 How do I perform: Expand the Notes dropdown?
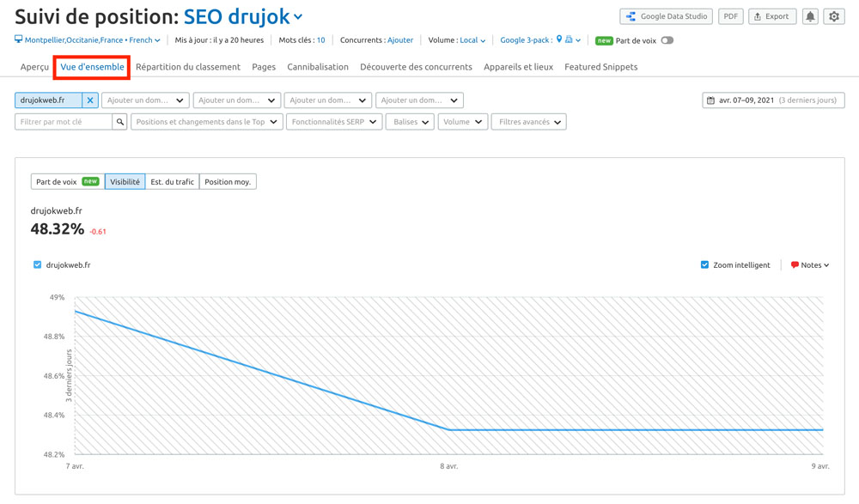pyautogui.click(x=814, y=265)
